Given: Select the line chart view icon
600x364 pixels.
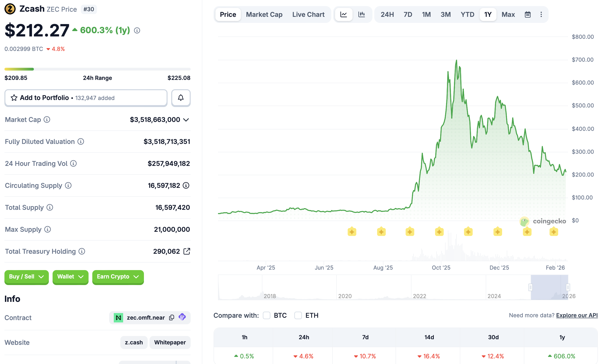Looking at the screenshot, I should (x=343, y=14).
